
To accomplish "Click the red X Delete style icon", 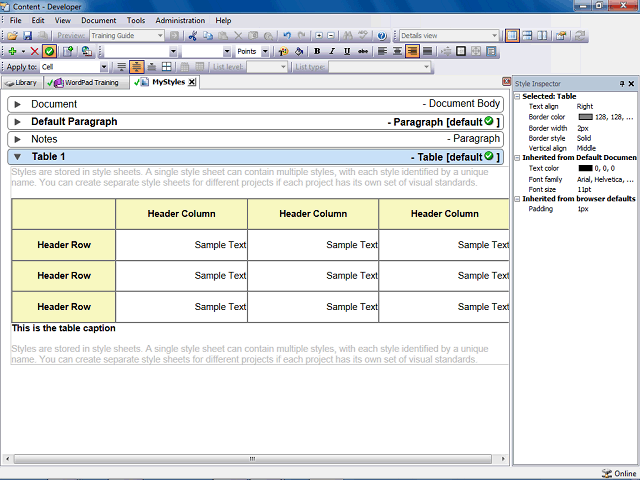I will 34,51.
